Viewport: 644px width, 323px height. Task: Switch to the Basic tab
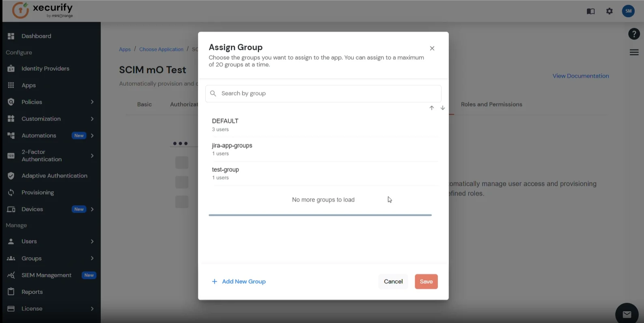click(x=144, y=104)
